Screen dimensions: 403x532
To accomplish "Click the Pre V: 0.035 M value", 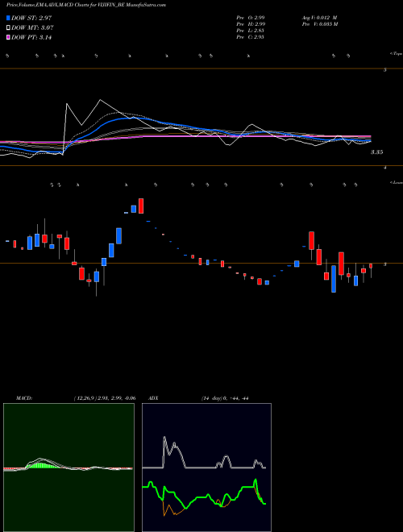I will click(319, 24).
